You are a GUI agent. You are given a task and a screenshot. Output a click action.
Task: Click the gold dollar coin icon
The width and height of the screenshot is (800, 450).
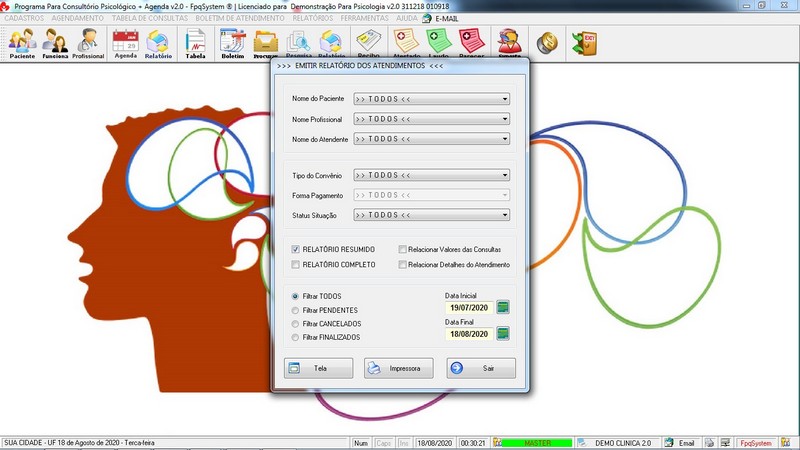coord(547,43)
